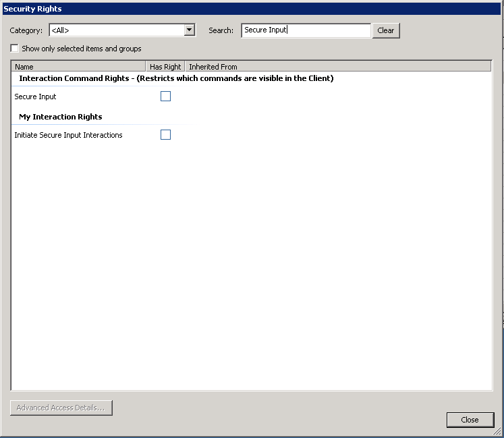The width and height of the screenshot is (504, 438).
Task: Select the My Interaction Rights group header
Action: pos(61,117)
